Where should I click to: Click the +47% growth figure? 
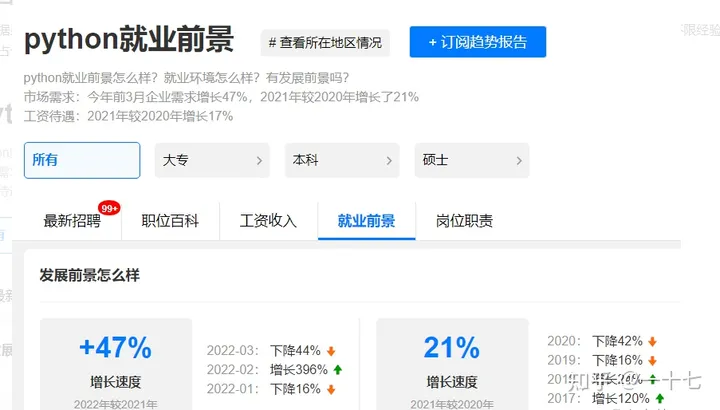115,348
